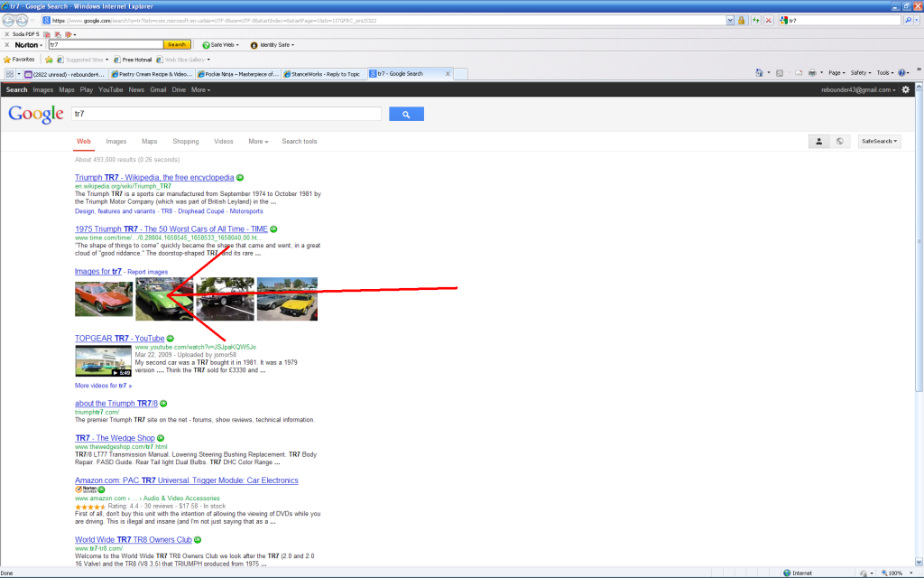Screen dimensions: 924x578
Task: Click the Add to Favorites bar star icon
Action: [49, 60]
